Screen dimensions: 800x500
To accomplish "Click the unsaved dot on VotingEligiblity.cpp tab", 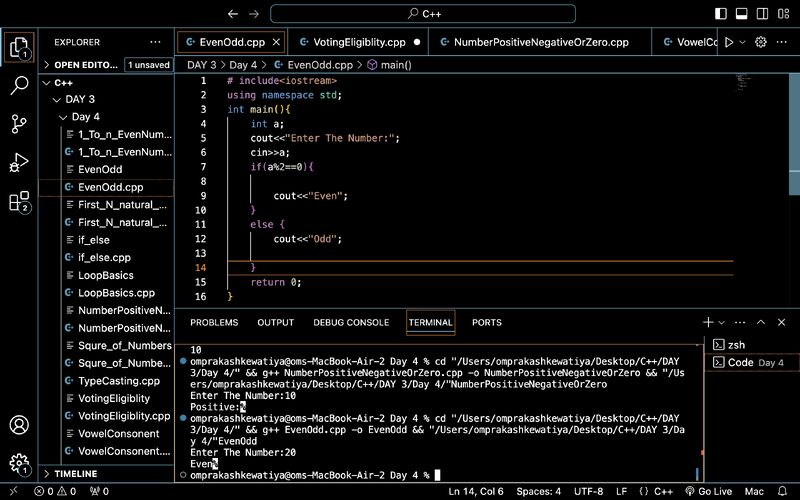I will tap(417, 42).
